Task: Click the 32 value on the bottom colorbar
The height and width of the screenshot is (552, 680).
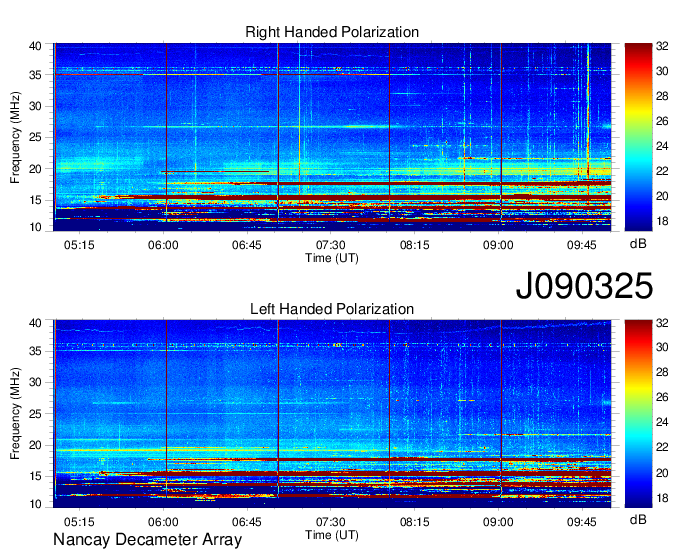Action: click(x=662, y=323)
